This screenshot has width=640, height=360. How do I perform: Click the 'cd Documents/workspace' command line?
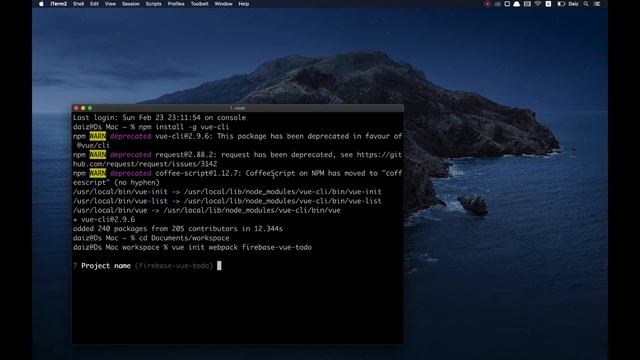[x=184, y=238]
